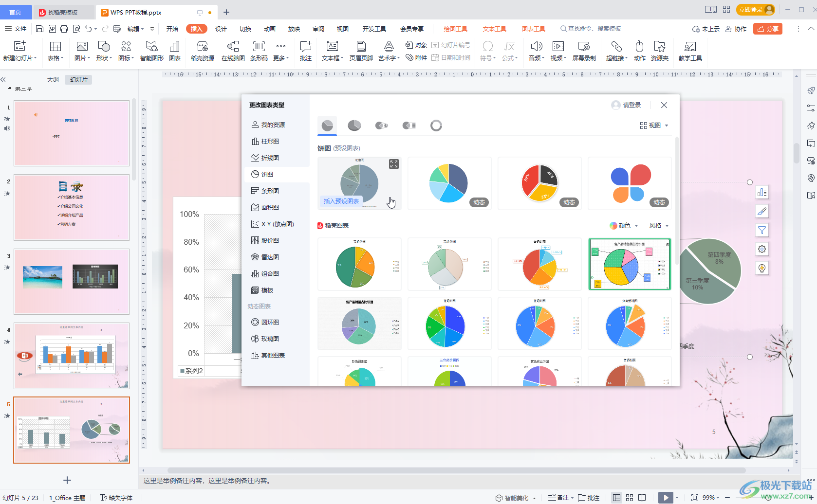The image size is (817, 504).
Task: Select line chart category
Action: [265, 158]
